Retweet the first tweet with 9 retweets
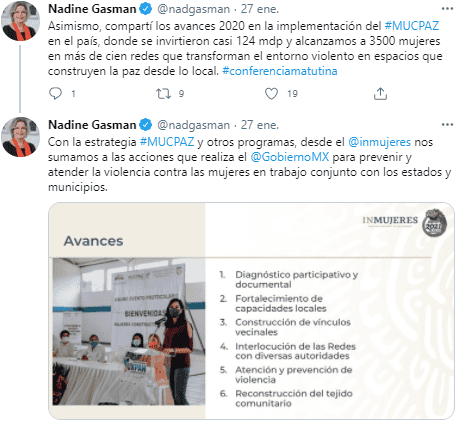 pos(164,94)
